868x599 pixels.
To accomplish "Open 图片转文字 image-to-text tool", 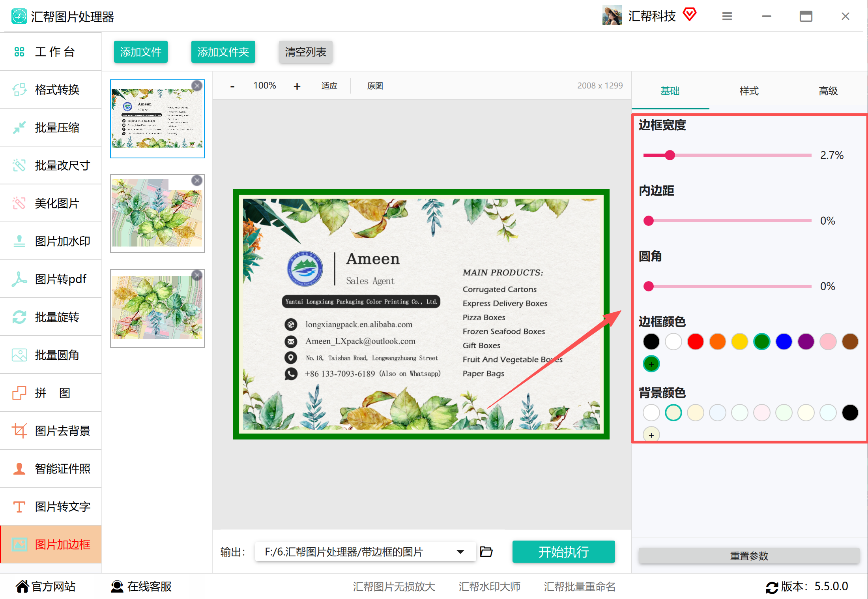I will pyautogui.click(x=51, y=507).
